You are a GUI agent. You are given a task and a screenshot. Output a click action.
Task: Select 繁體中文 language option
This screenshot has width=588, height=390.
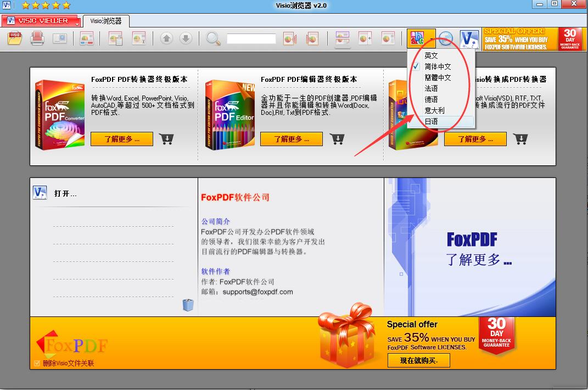438,77
